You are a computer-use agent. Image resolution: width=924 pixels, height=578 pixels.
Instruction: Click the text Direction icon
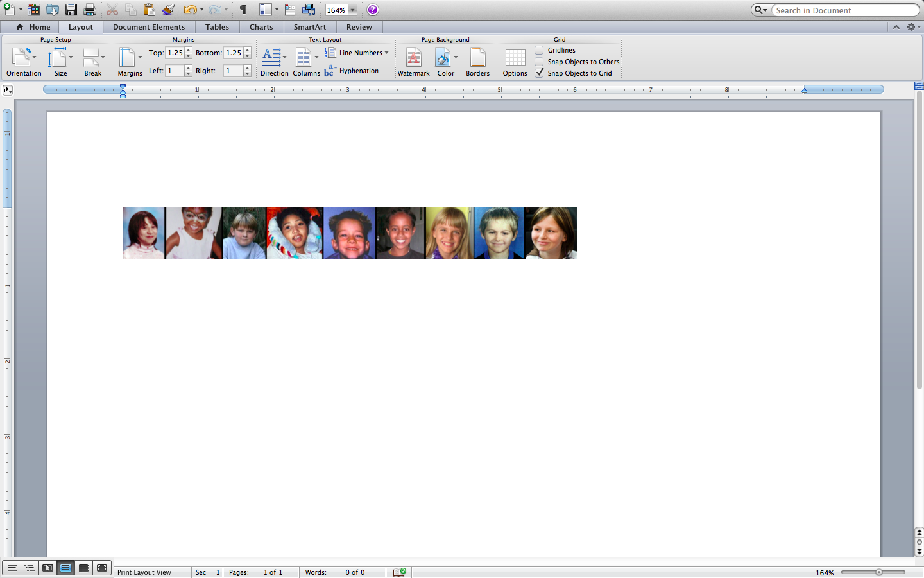tap(272, 57)
